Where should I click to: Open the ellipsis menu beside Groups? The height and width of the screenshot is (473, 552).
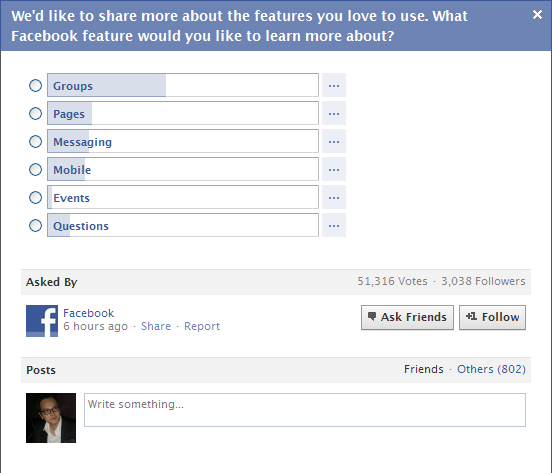pyautogui.click(x=334, y=85)
